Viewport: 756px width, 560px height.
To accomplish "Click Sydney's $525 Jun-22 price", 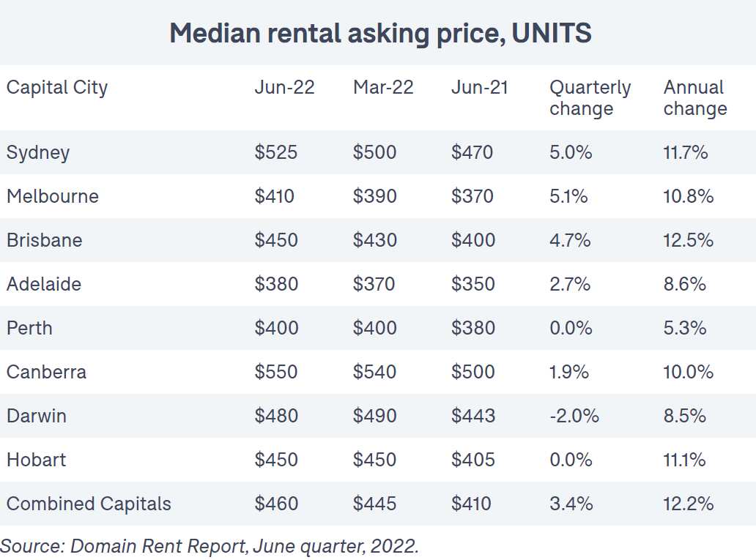I will pyautogui.click(x=276, y=152).
